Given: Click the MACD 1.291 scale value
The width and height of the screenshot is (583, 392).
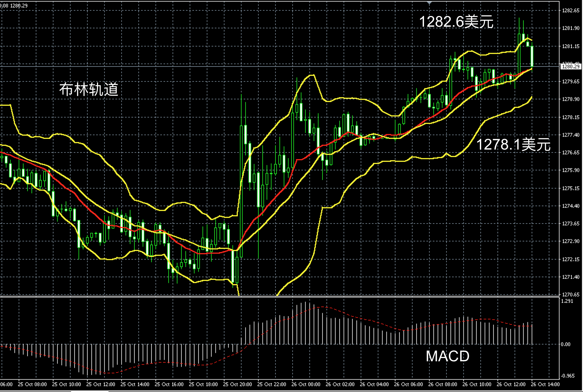Looking at the screenshot, I should [x=567, y=301].
